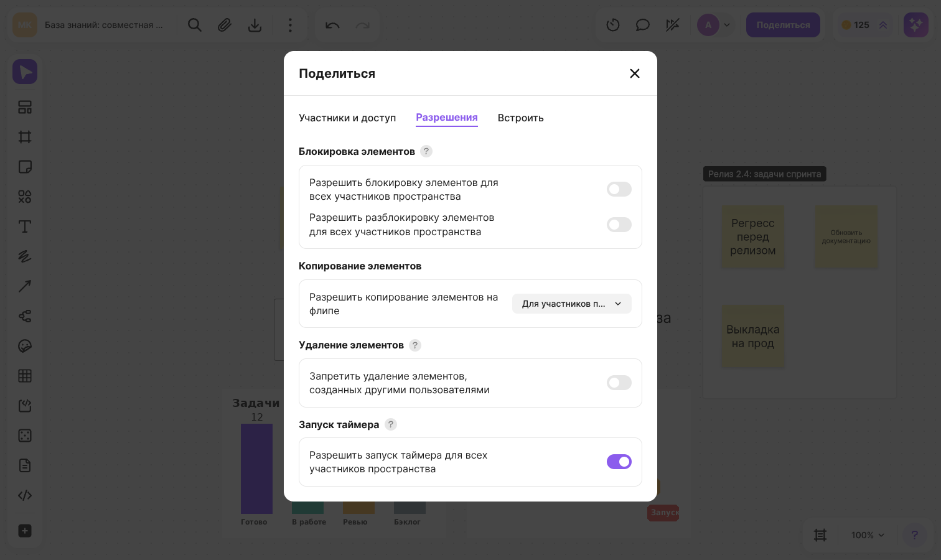
Task: Select the pen drawing tool
Action: 25,256
